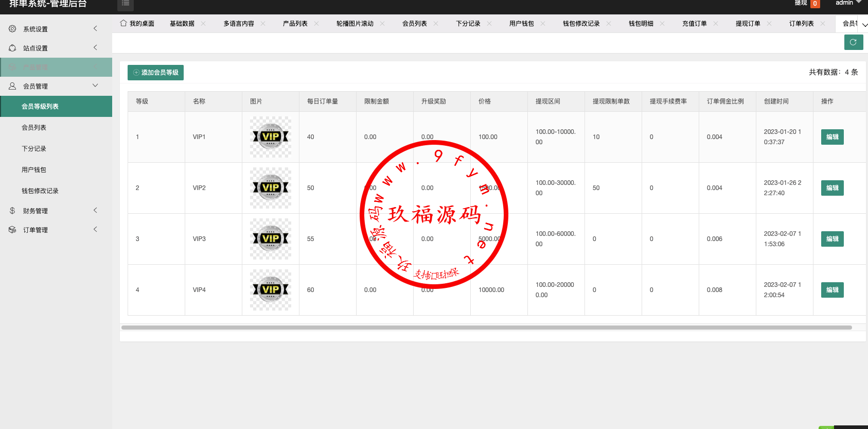Click the 财务管理 dollar icon
868x429 pixels.
12,211
